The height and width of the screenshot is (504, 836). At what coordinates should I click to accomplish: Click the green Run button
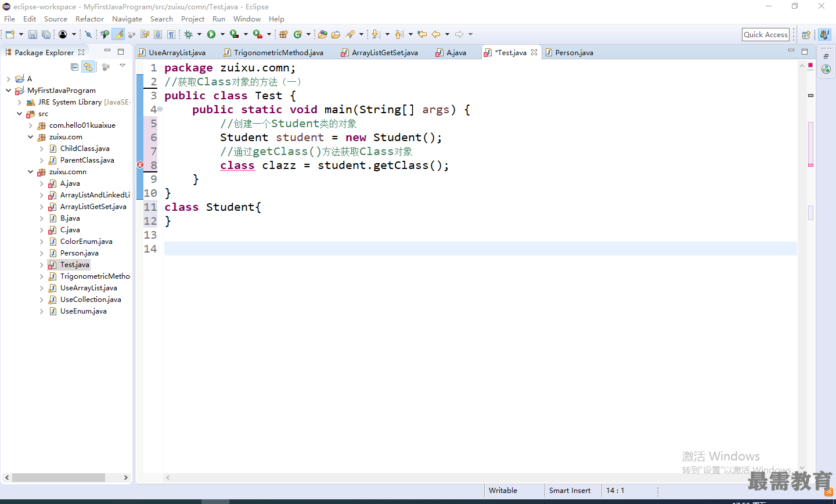[211, 34]
